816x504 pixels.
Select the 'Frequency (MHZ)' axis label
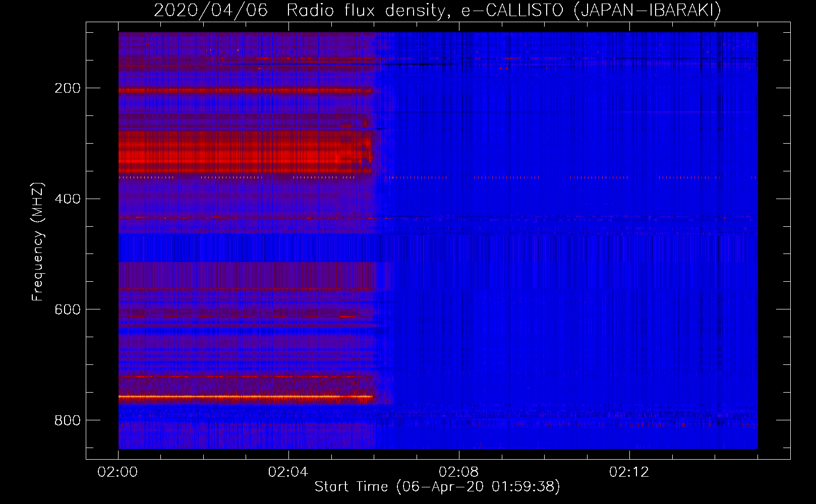pos(38,241)
